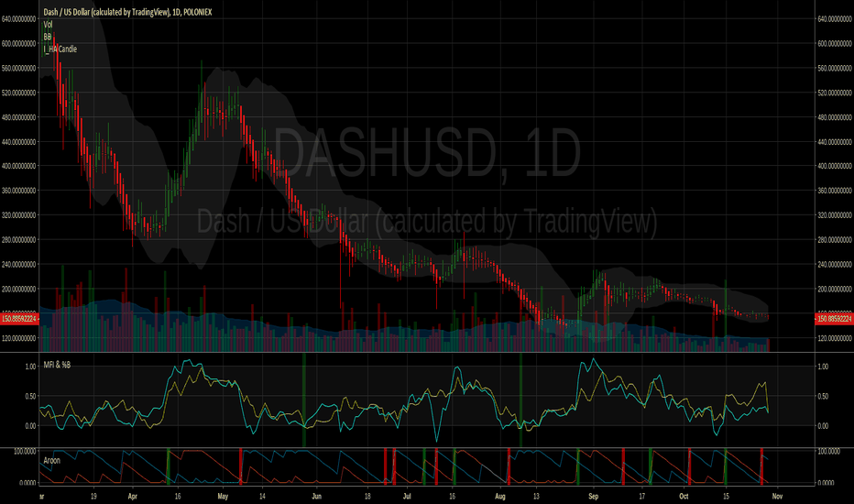854x504 pixels.
Task: Select the BB indicator label
Action: (48, 37)
